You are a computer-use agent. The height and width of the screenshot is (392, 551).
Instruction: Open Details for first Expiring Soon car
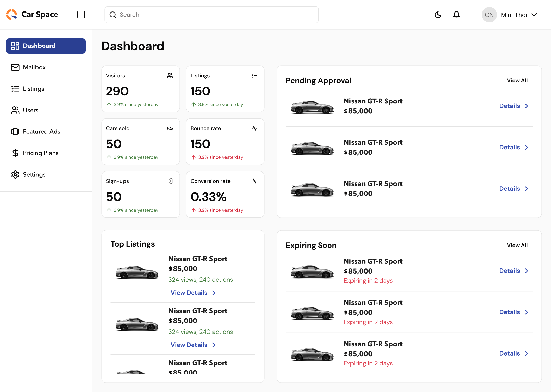509,271
